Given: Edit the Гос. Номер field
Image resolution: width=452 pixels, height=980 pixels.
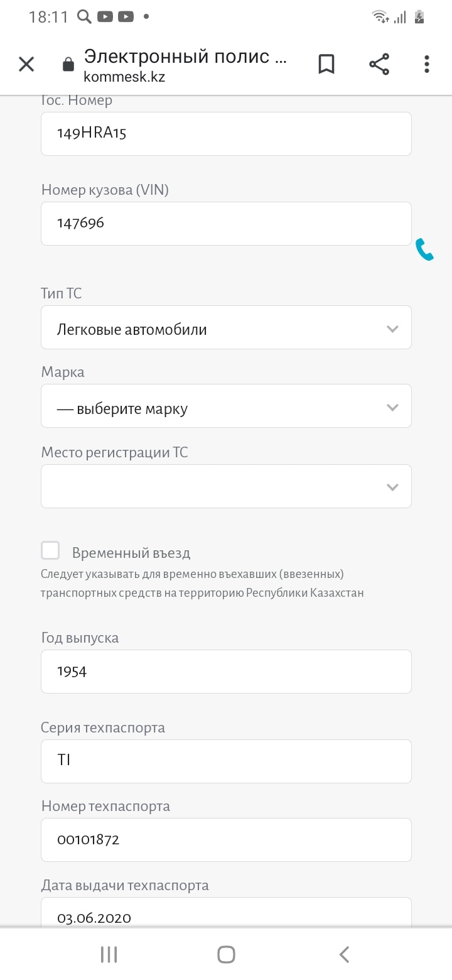Looking at the screenshot, I should pos(226,134).
